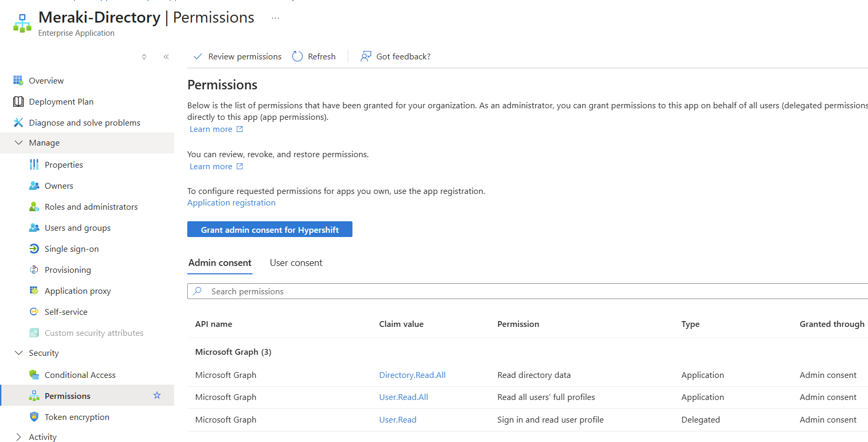The height and width of the screenshot is (442, 868).
Task: Click Review permissions toolbar button
Action: [x=237, y=56]
